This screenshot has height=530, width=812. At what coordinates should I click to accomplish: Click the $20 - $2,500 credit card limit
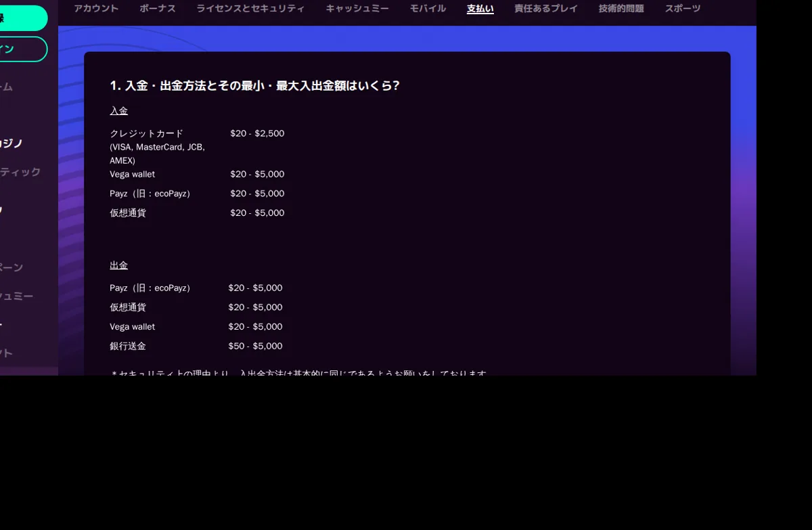(x=257, y=133)
